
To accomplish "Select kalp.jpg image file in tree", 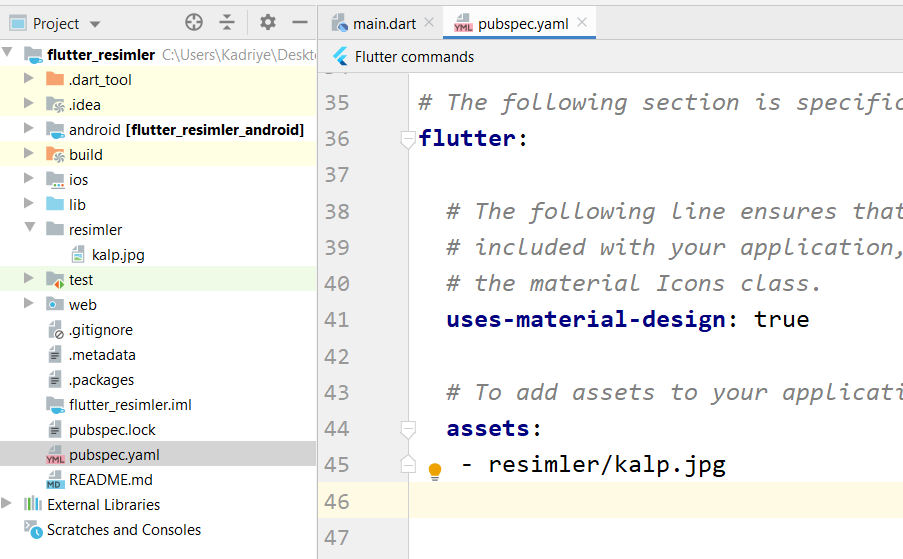I will point(117,255).
